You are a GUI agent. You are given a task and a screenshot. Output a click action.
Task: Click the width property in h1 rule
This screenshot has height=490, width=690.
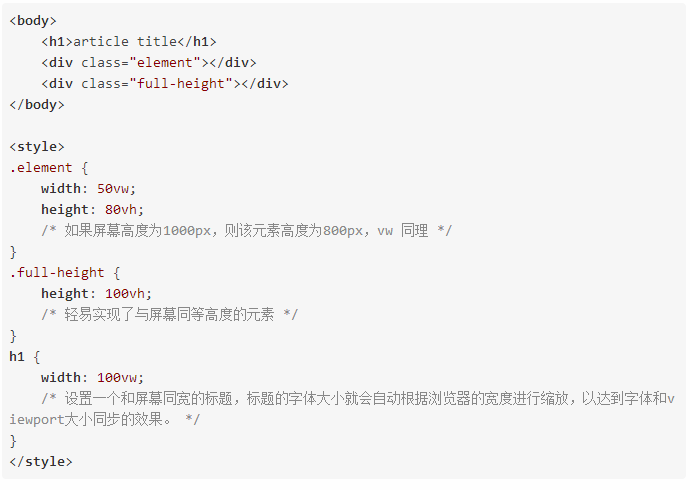pos(61,378)
